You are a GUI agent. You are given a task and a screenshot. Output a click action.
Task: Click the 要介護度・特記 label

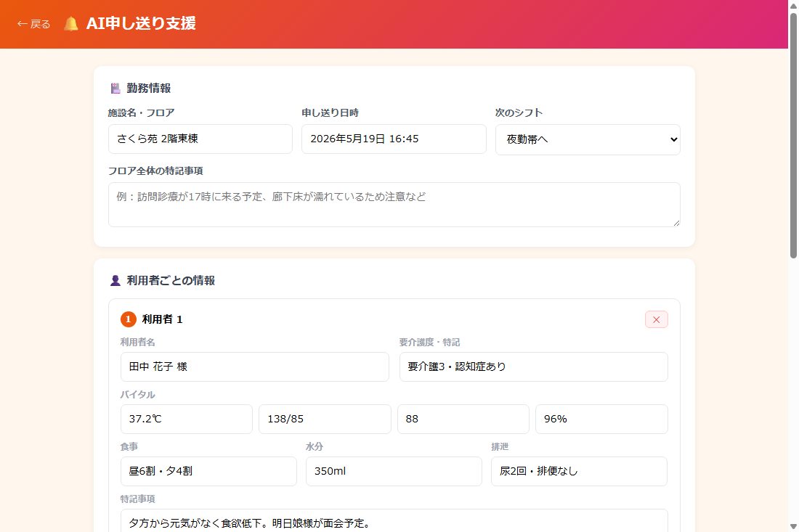coord(429,342)
